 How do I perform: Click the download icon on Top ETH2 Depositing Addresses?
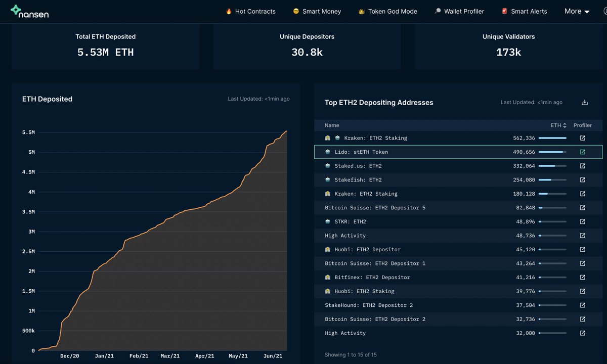point(584,102)
